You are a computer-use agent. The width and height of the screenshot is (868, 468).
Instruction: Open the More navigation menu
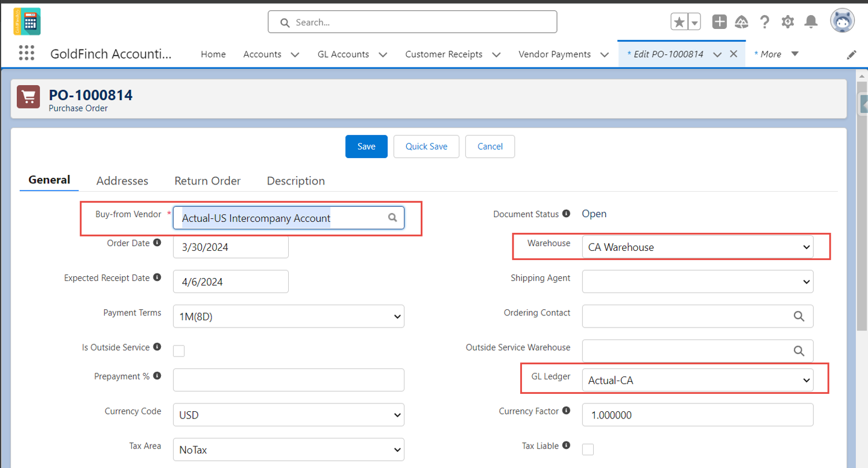[776, 54]
